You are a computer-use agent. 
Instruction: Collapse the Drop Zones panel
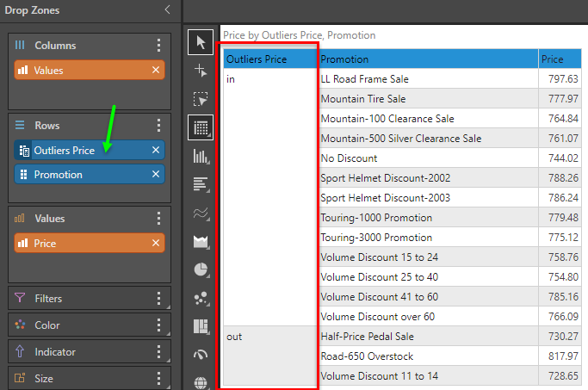point(167,9)
